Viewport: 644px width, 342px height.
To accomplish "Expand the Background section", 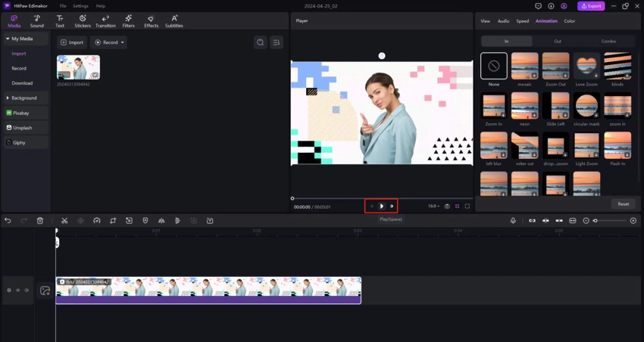I will click(x=25, y=98).
